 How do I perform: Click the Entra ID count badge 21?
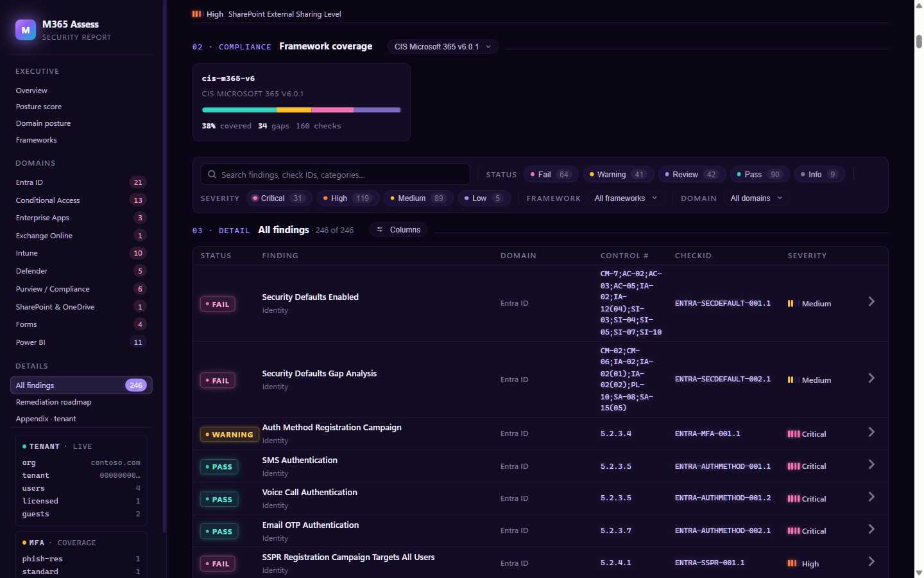[x=138, y=182]
